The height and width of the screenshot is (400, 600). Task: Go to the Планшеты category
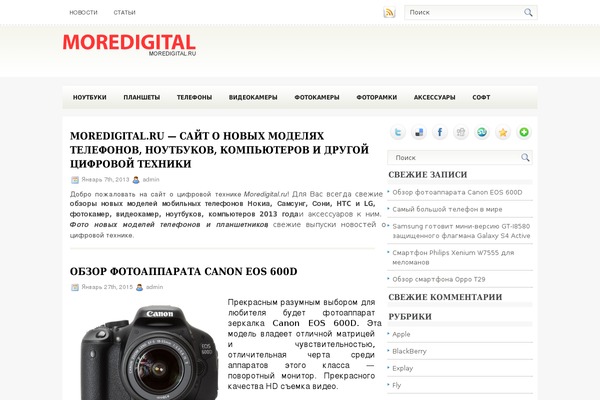(x=142, y=97)
